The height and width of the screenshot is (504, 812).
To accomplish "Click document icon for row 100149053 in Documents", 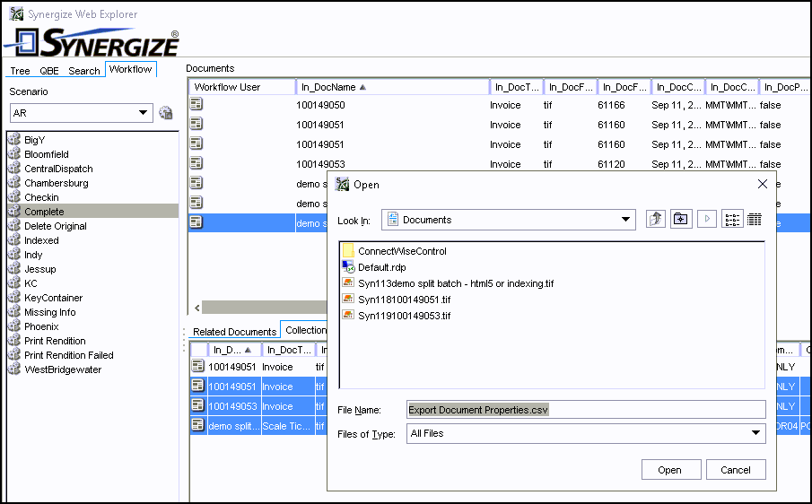I will 196,163.
